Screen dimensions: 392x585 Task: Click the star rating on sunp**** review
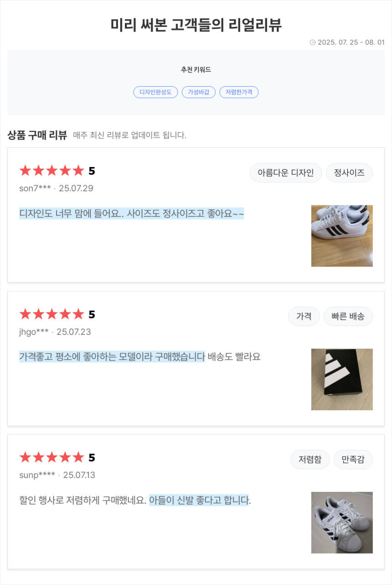pos(52,458)
